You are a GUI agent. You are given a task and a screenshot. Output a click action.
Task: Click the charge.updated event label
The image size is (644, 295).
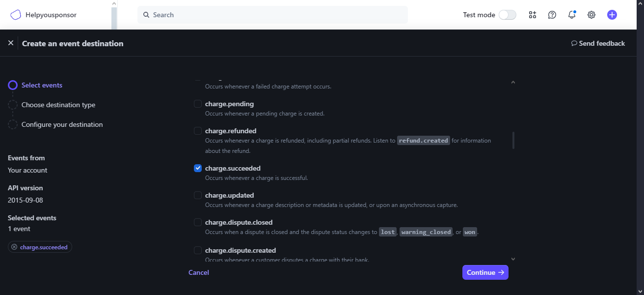pyautogui.click(x=230, y=195)
